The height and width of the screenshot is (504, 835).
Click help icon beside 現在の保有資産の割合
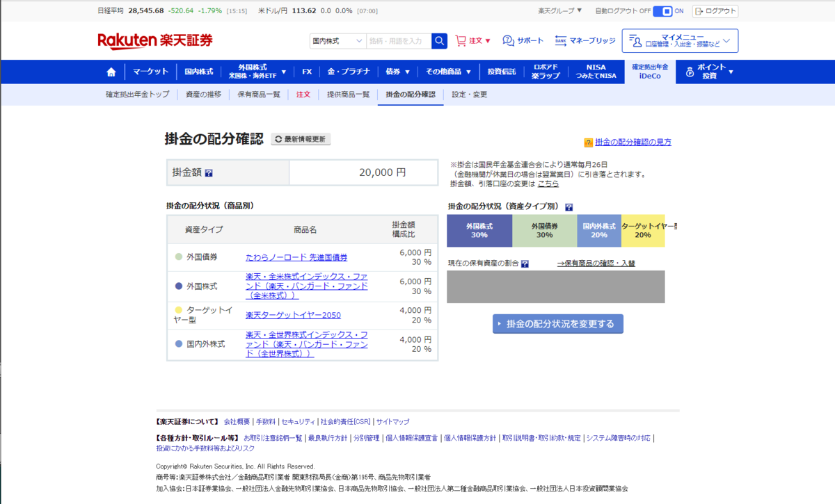click(525, 264)
